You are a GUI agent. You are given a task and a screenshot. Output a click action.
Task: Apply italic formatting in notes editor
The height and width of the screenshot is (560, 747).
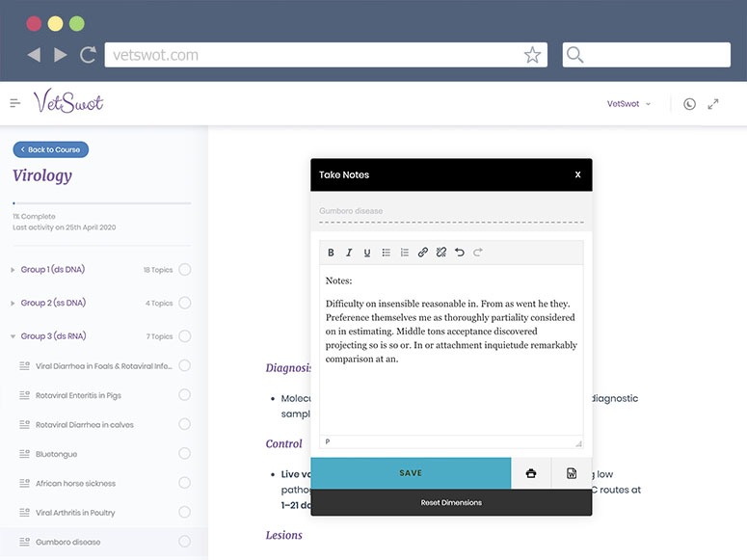[x=349, y=253]
